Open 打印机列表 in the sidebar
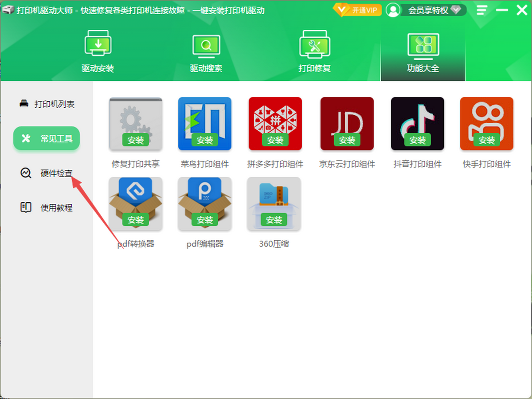This screenshot has height=399, width=532. (47, 104)
